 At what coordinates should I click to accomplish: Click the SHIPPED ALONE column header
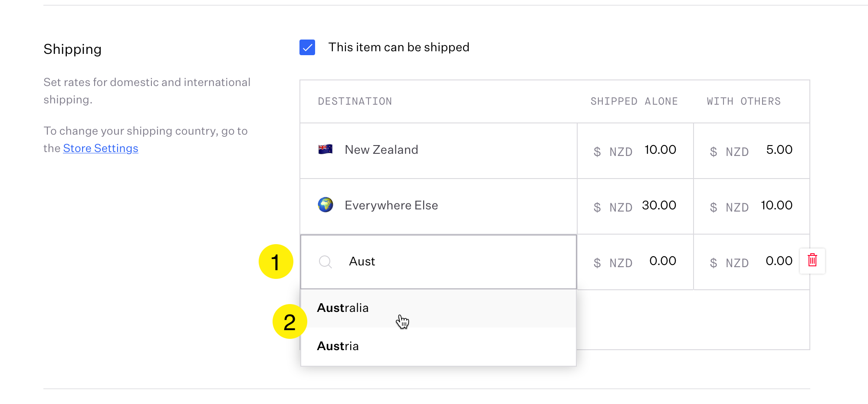click(x=634, y=101)
